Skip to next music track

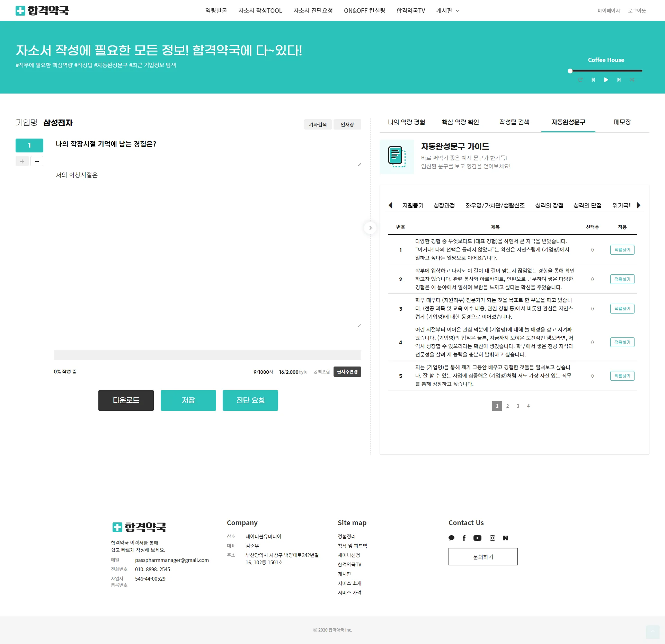coord(619,80)
